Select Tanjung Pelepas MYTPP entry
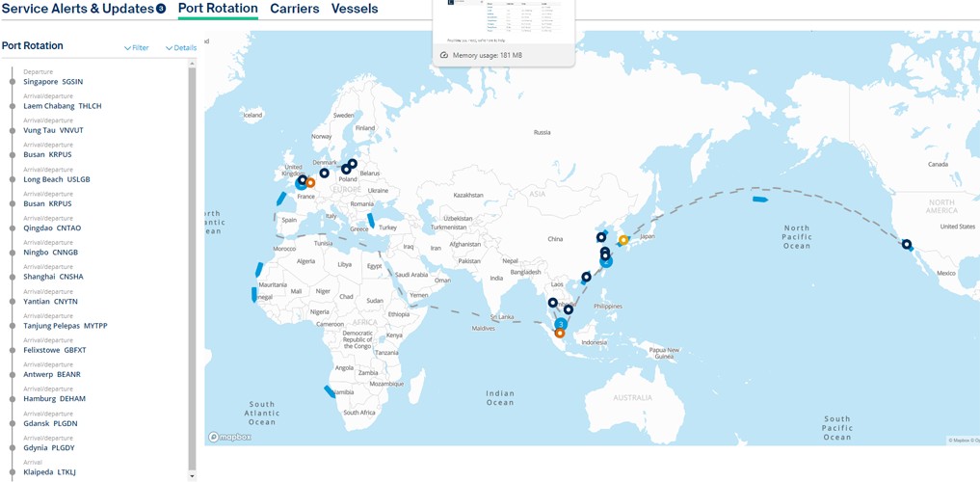 point(66,325)
